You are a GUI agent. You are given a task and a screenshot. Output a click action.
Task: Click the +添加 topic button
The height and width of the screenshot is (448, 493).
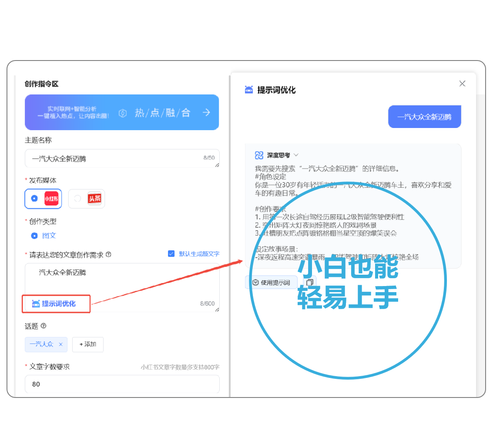point(87,344)
